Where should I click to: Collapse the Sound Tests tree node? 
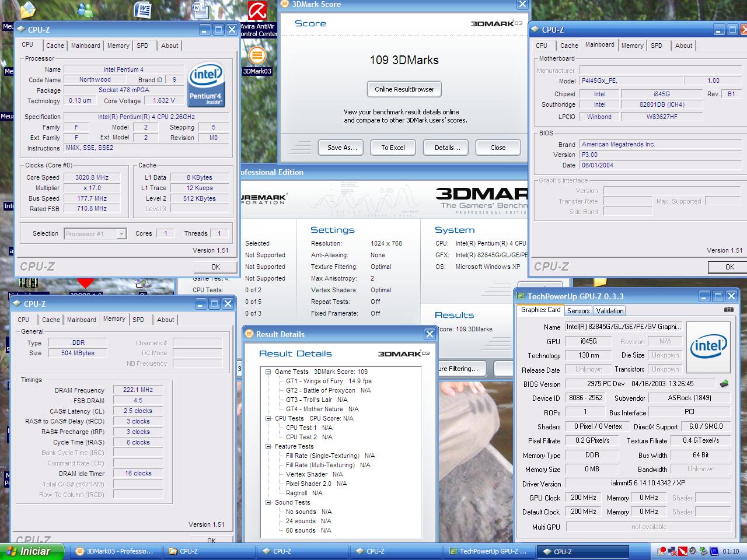point(268,502)
